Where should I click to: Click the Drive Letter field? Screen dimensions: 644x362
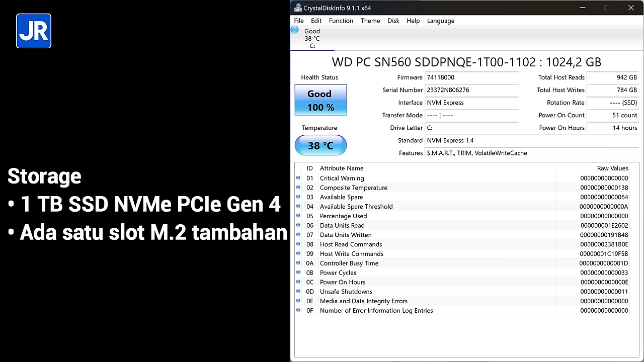(x=472, y=128)
